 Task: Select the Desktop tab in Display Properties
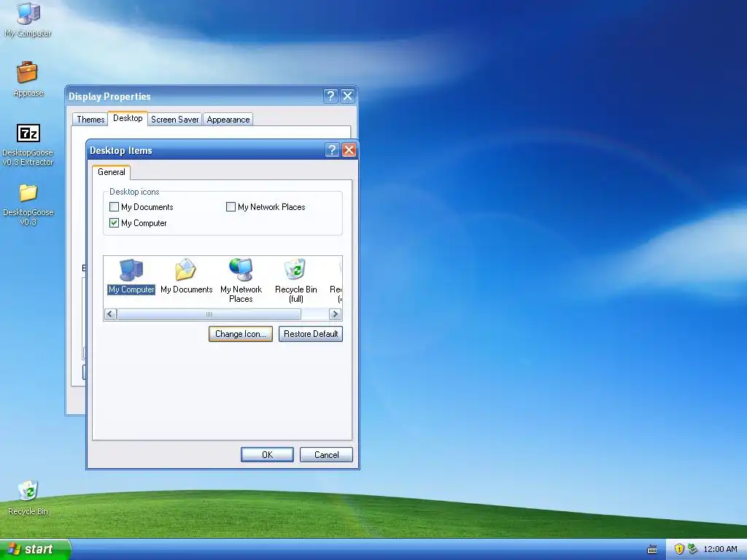click(x=128, y=118)
